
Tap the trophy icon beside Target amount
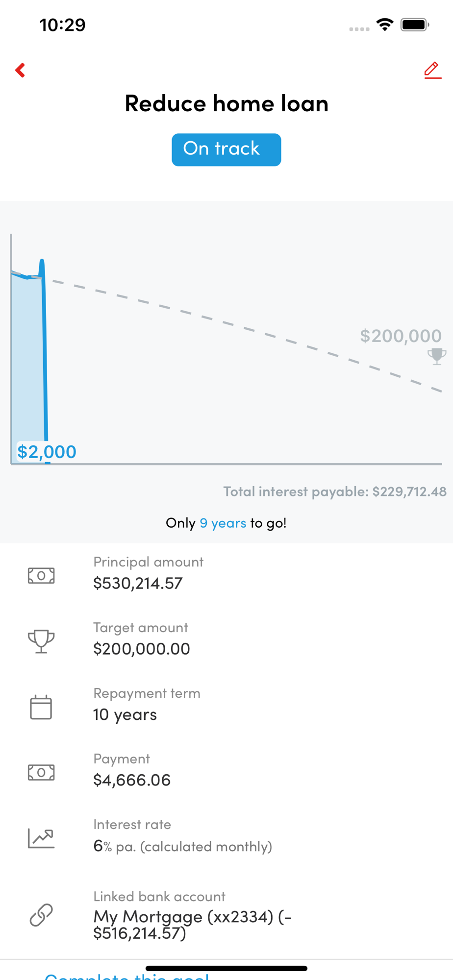click(x=41, y=641)
